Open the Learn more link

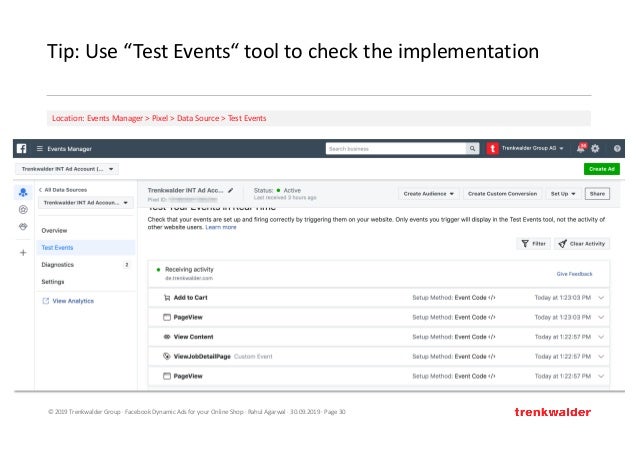point(221,227)
